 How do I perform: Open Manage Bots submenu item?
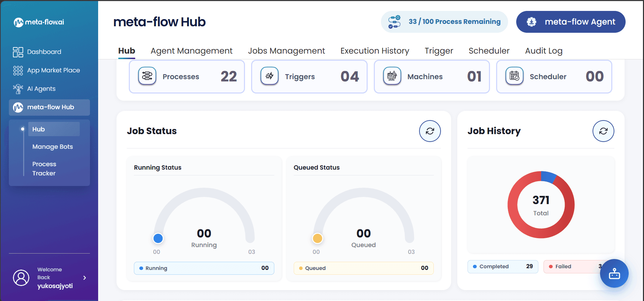tap(52, 147)
